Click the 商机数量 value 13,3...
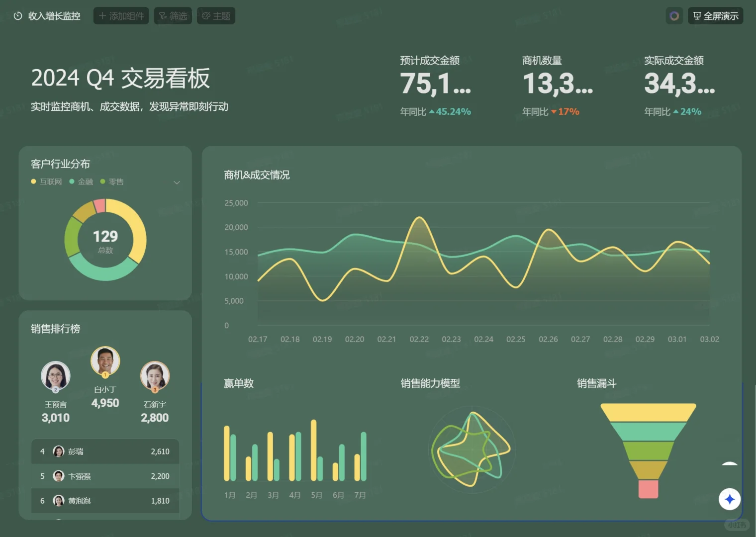This screenshot has width=756, height=537. coord(558,84)
